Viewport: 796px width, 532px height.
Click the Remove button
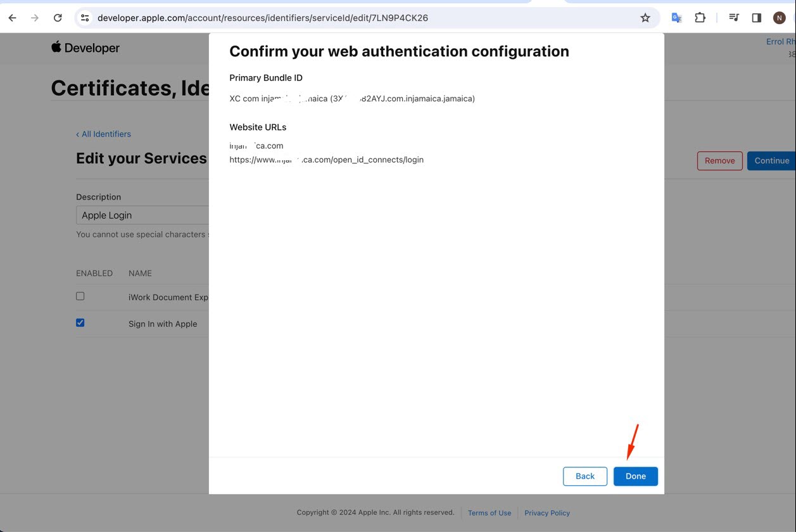tap(719, 160)
